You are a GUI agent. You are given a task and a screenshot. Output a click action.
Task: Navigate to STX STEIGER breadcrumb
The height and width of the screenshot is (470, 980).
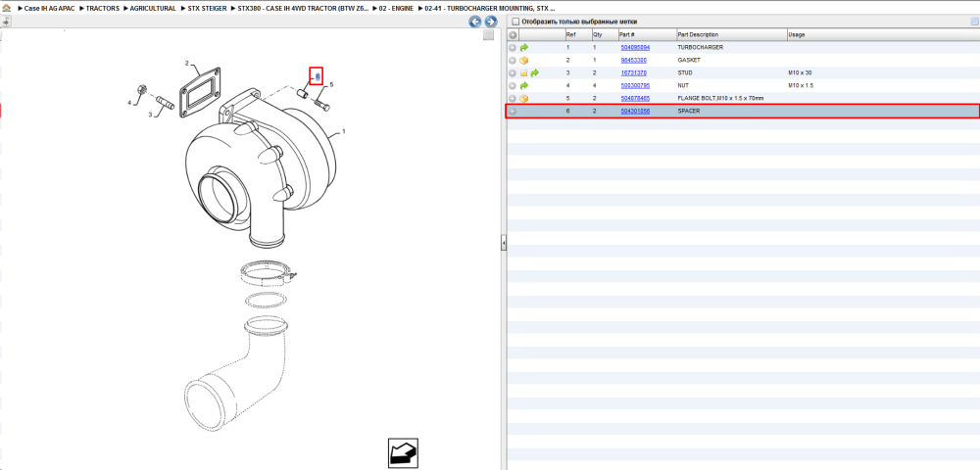(207, 9)
